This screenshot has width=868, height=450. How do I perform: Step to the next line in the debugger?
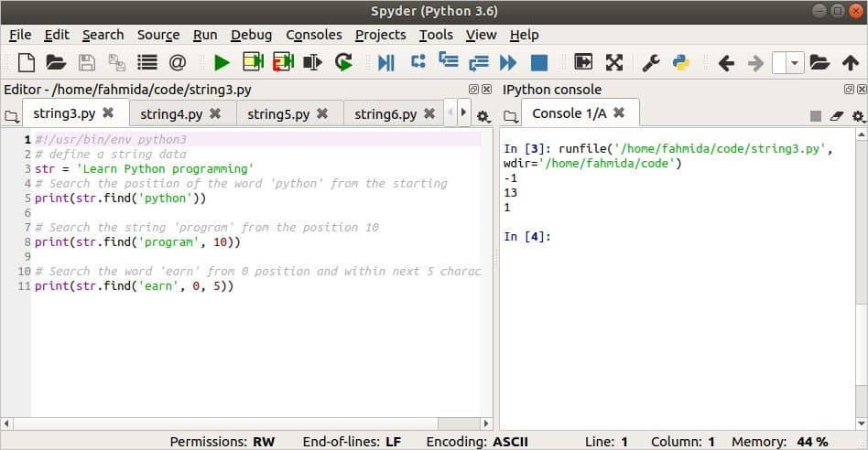tap(418, 61)
